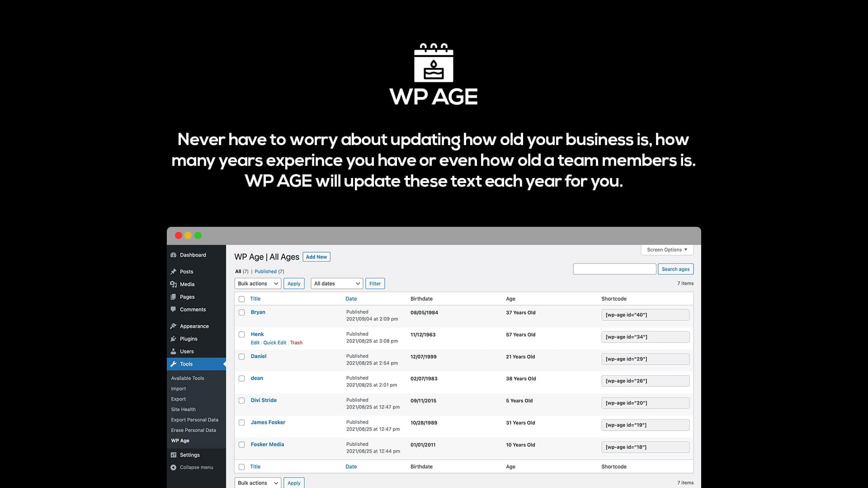Viewport: 868px width, 488px height.
Task: Open the All dates filter dropdown
Action: click(337, 284)
